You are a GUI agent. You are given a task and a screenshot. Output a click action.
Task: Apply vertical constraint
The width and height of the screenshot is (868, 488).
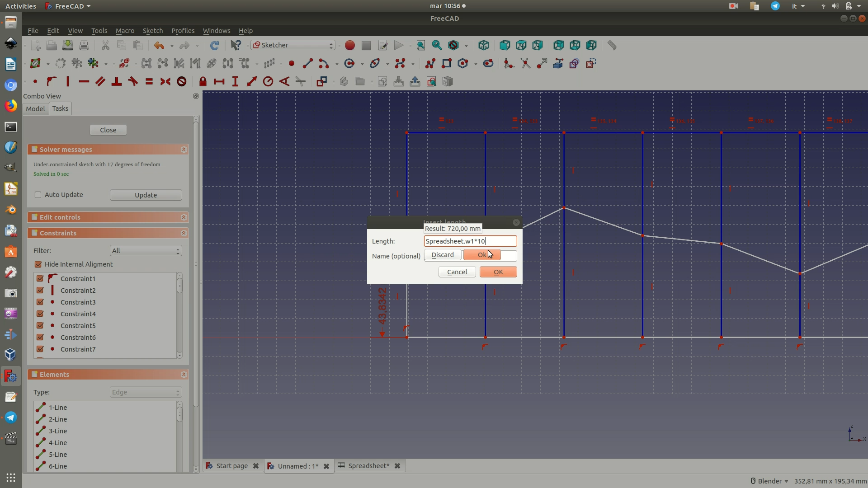coord(67,82)
